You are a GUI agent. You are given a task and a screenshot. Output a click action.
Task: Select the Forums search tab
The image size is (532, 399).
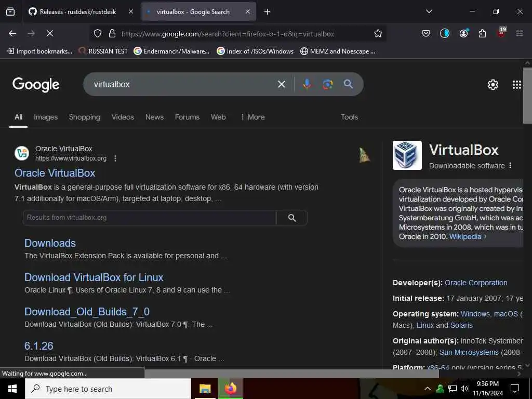(187, 117)
